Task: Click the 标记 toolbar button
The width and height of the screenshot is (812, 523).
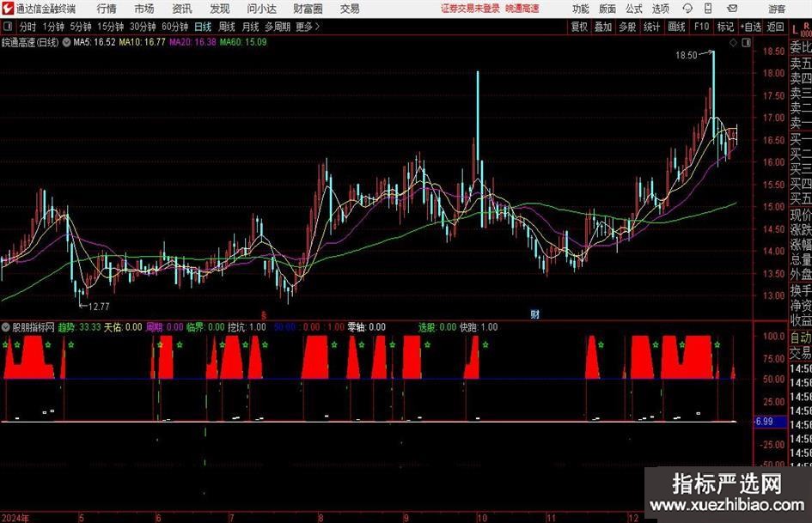Action: tap(725, 27)
